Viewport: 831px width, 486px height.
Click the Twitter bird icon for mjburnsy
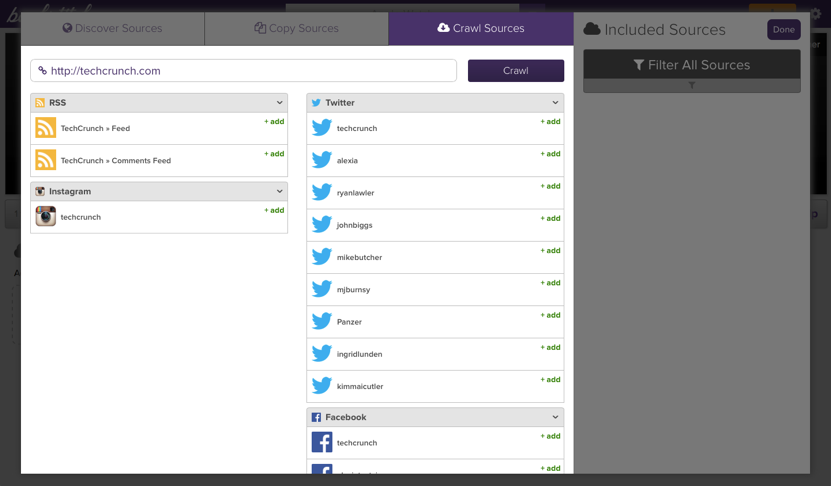pyautogui.click(x=322, y=289)
